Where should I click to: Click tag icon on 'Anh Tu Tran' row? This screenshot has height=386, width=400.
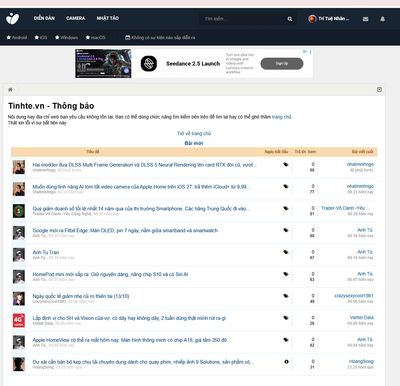286,252
